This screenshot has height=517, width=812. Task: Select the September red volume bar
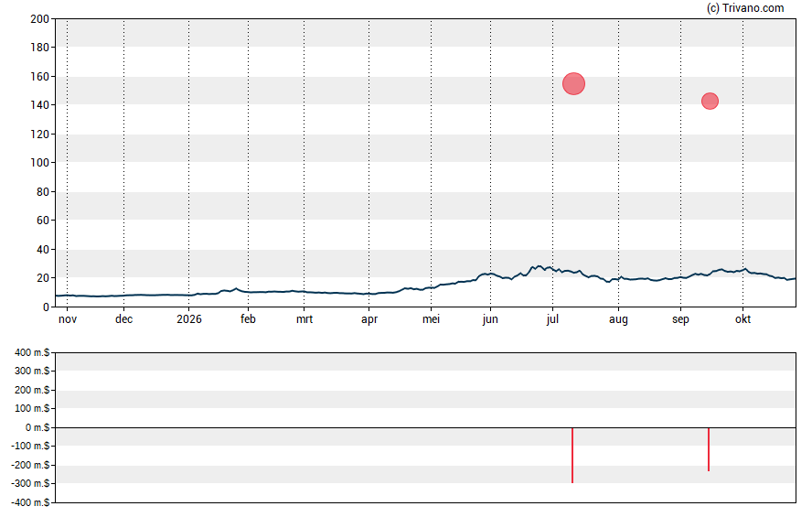pyautogui.click(x=709, y=449)
